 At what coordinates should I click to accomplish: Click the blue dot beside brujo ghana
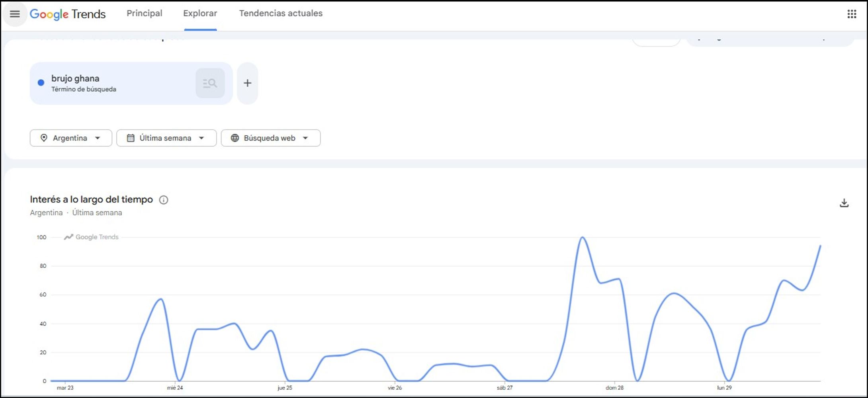[41, 83]
